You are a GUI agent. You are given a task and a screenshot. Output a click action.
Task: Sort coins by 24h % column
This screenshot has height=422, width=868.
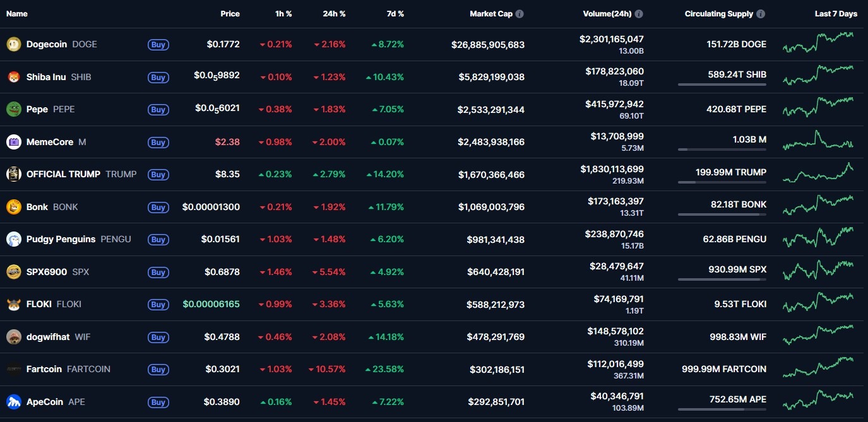334,13
